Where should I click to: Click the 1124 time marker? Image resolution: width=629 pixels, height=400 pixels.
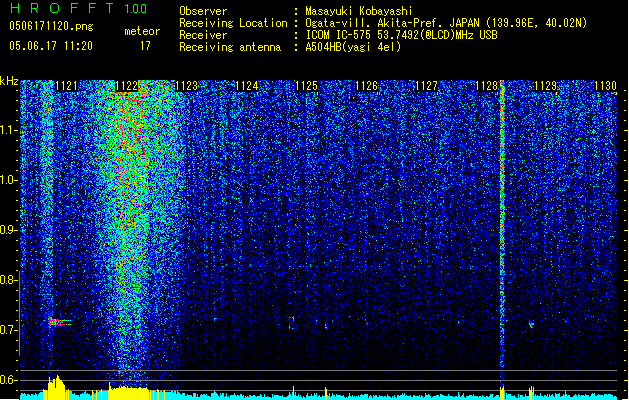point(246,86)
